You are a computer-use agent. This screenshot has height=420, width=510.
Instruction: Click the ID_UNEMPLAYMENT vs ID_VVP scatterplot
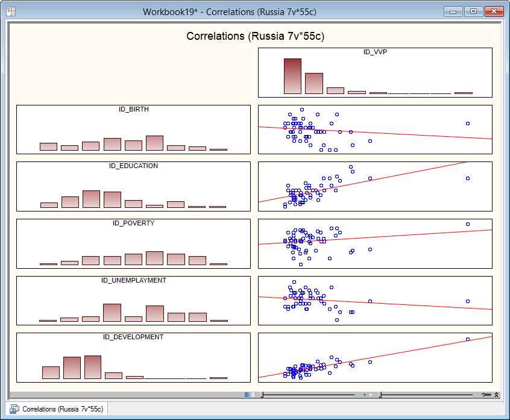pyautogui.click(x=375, y=301)
